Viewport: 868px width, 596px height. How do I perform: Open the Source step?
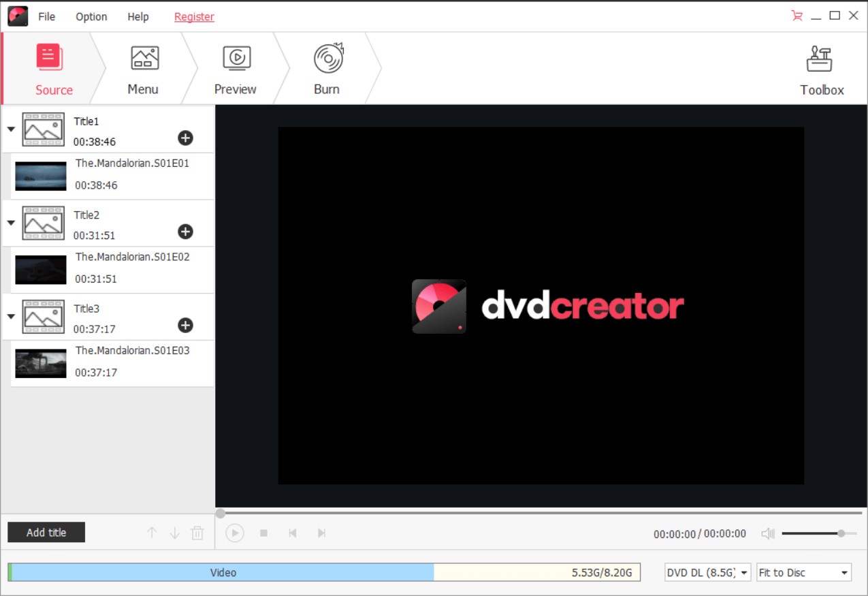click(54, 69)
